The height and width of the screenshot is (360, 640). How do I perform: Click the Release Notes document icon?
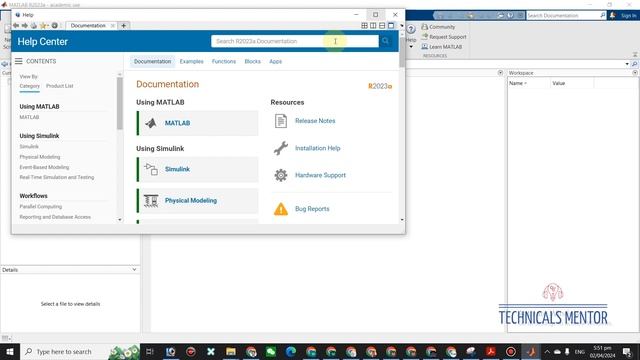281,121
